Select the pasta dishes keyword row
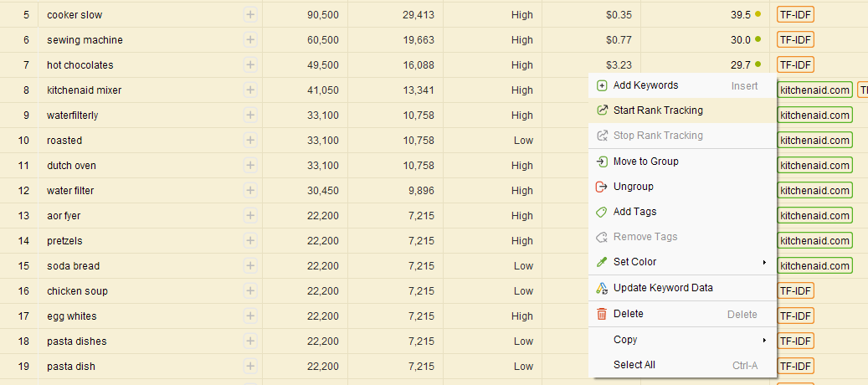Viewport: 868px width, 385px height. [x=77, y=341]
